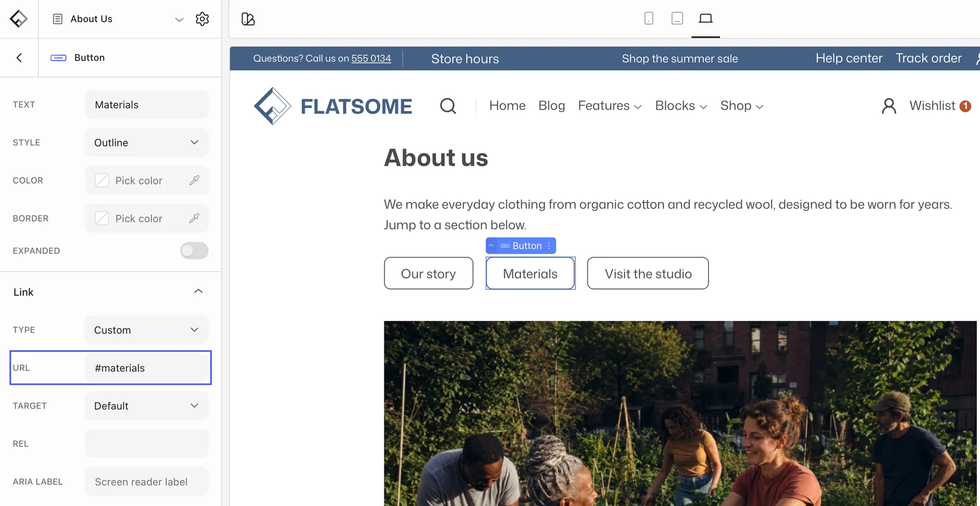Click the Text field containing Materials

(146, 105)
